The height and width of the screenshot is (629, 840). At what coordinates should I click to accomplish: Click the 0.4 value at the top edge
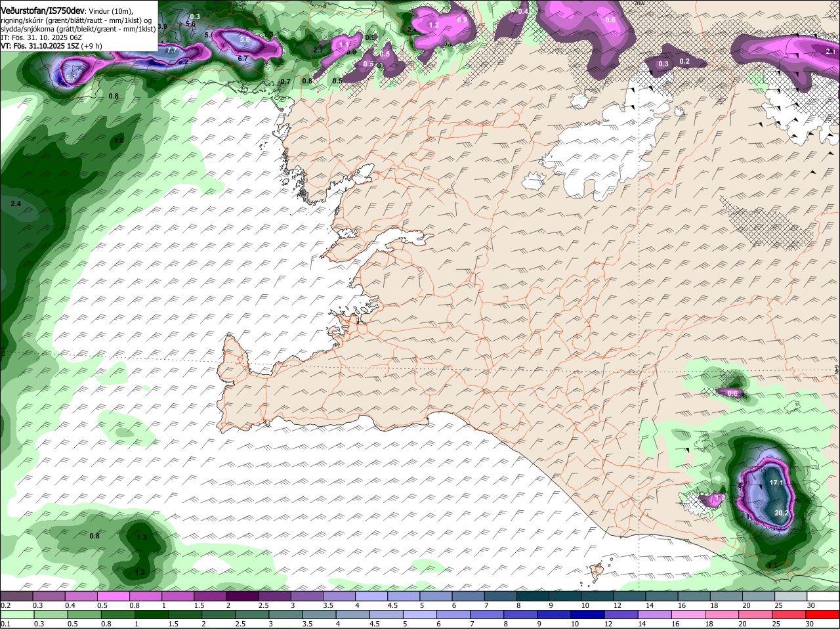pyautogui.click(x=523, y=12)
